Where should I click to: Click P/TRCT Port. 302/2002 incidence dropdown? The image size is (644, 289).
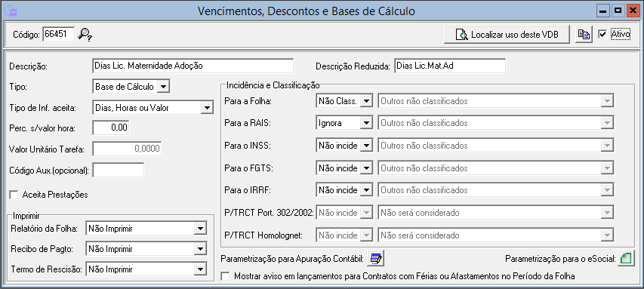tap(344, 213)
